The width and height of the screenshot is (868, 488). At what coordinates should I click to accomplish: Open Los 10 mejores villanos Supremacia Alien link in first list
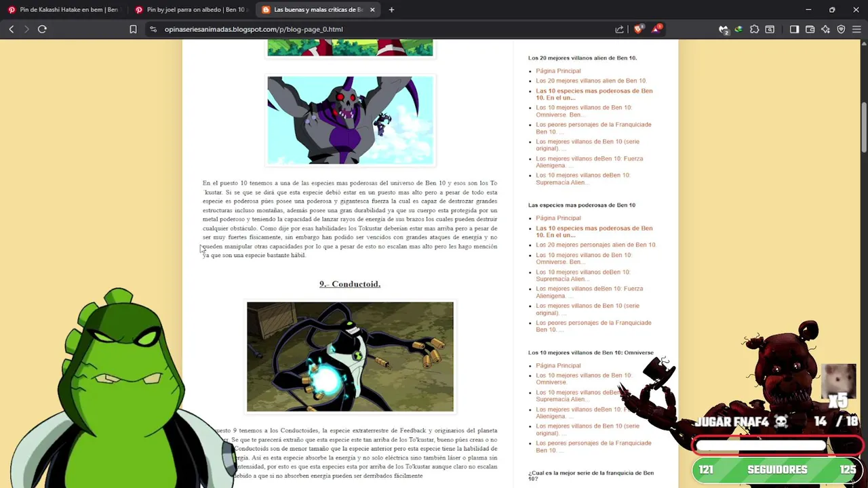pos(583,178)
